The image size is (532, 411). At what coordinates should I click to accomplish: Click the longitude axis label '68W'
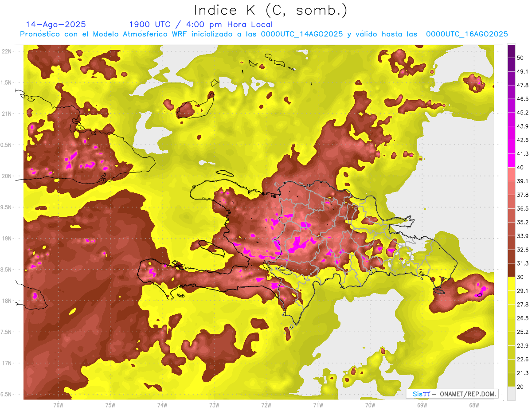click(474, 405)
